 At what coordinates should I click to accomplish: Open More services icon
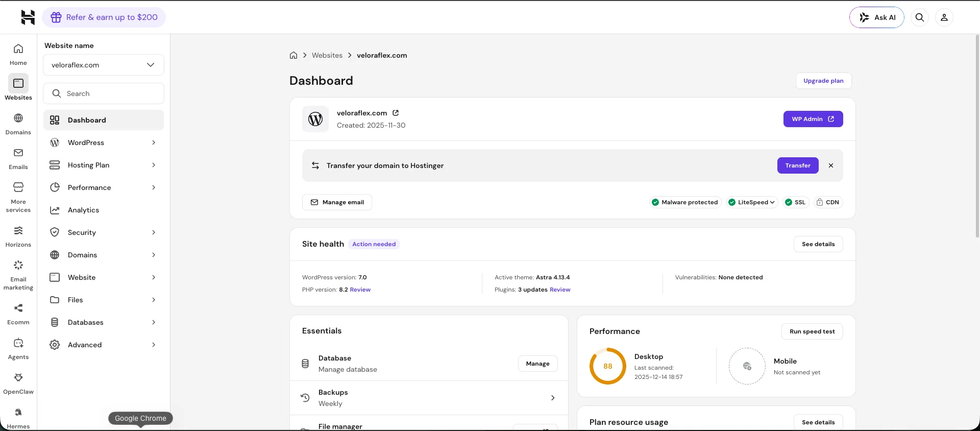[18, 187]
